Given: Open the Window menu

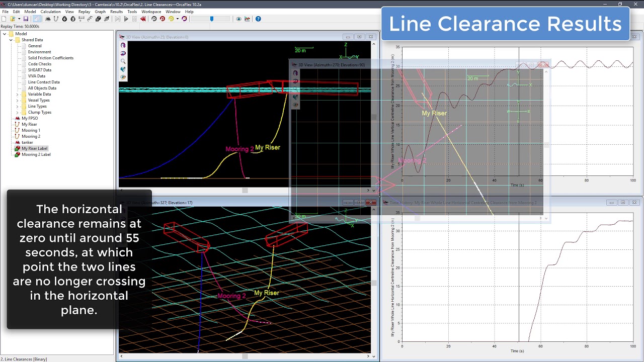Looking at the screenshot, I should tap(173, 12).
